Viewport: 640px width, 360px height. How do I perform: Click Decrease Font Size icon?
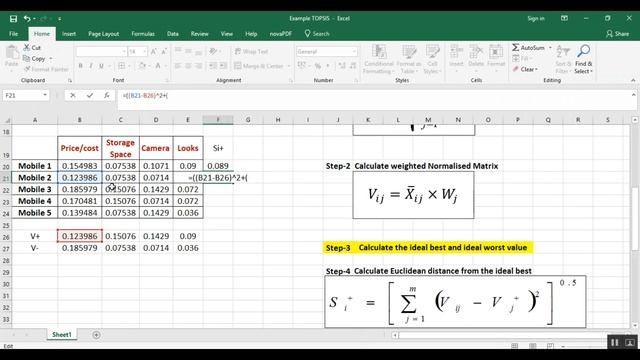tap(164, 51)
